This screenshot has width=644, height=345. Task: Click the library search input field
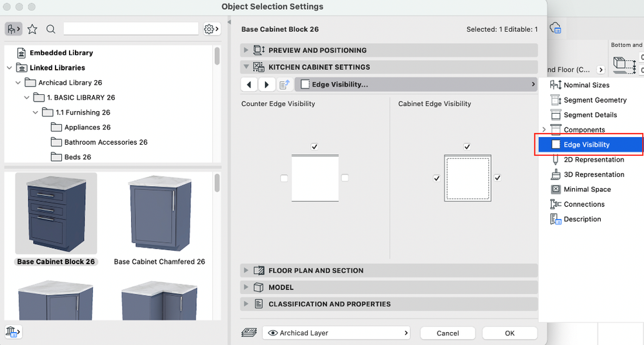pos(131,29)
